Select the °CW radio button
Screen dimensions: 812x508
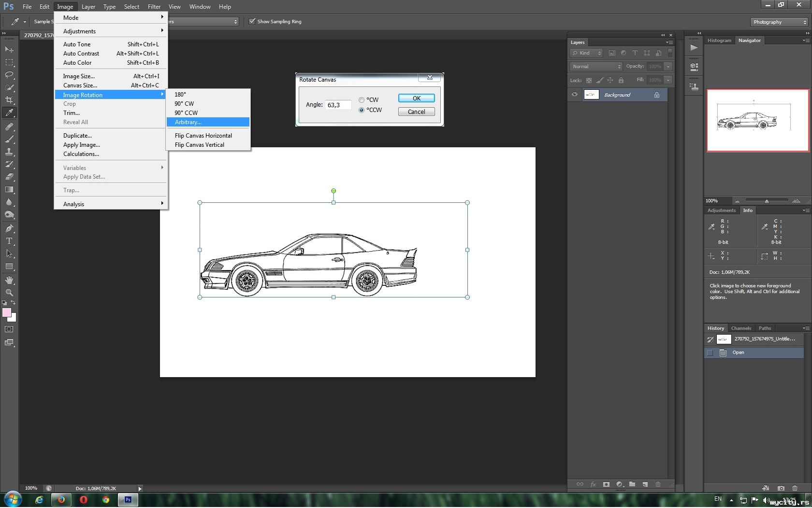pyautogui.click(x=362, y=100)
